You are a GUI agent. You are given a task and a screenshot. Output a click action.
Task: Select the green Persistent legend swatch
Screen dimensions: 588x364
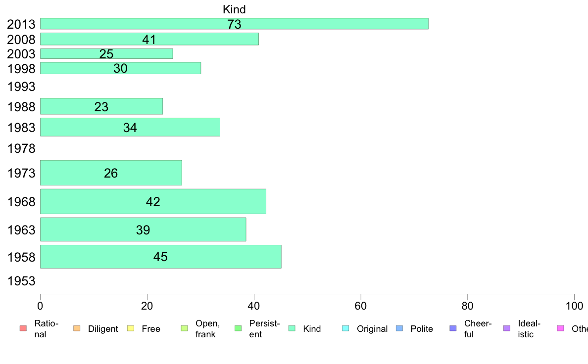(238, 328)
